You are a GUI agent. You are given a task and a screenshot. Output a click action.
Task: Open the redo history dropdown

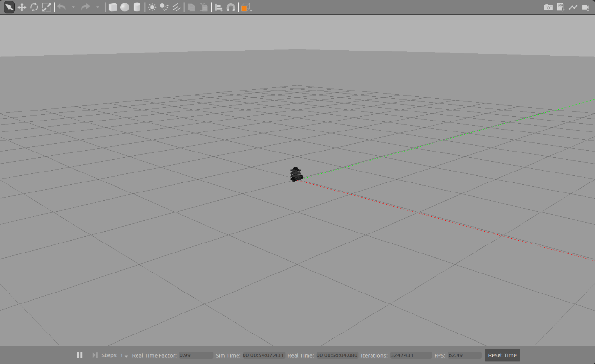point(97,7)
